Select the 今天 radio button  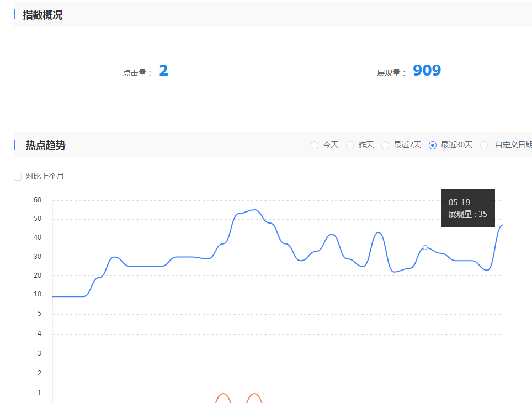[315, 145]
